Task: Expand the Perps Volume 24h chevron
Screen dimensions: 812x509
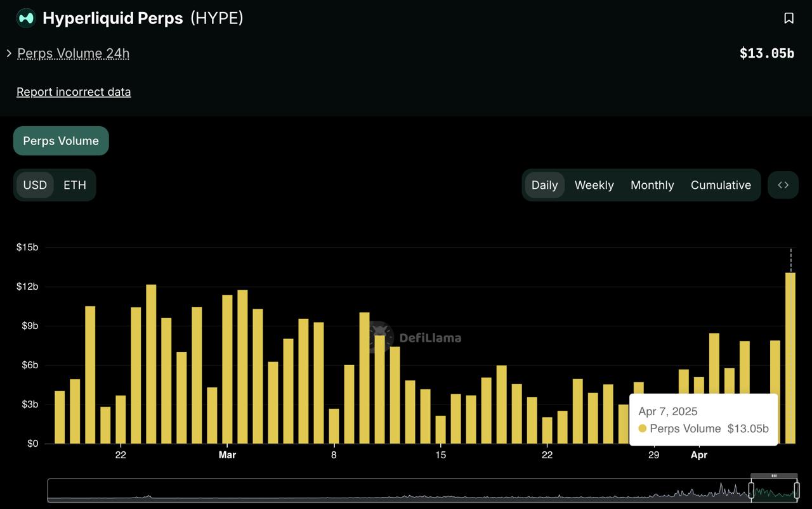Action: tap(9, 53)
